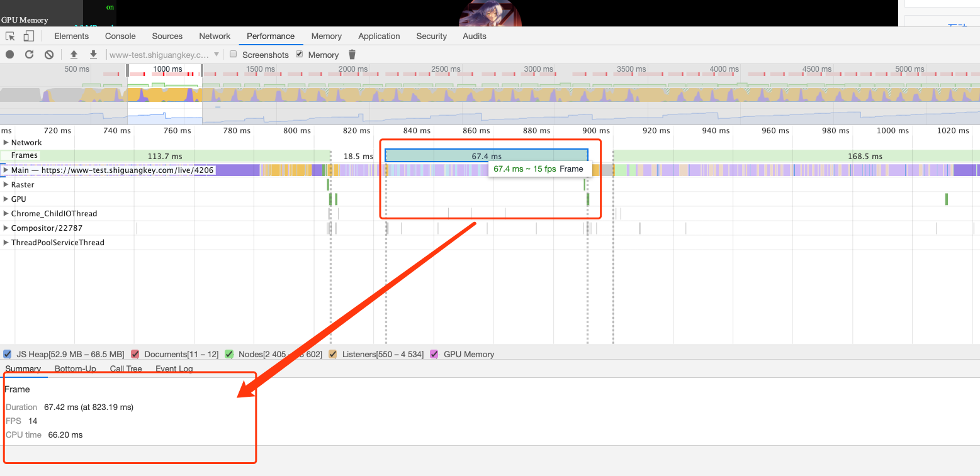Enable the Screenshots checkbox
The height and width of the screenshot is (476, 980).
pos(234,54)
